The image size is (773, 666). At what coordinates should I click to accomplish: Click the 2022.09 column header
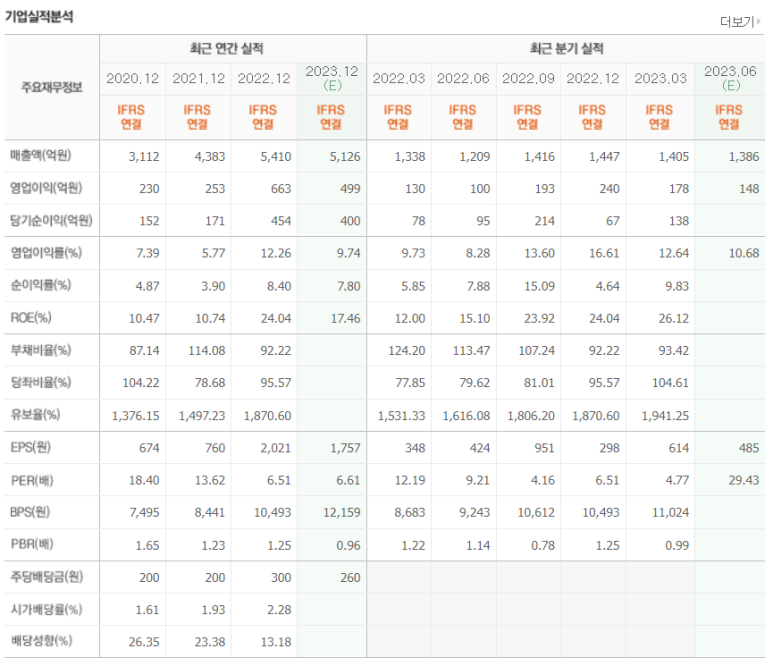528,78
